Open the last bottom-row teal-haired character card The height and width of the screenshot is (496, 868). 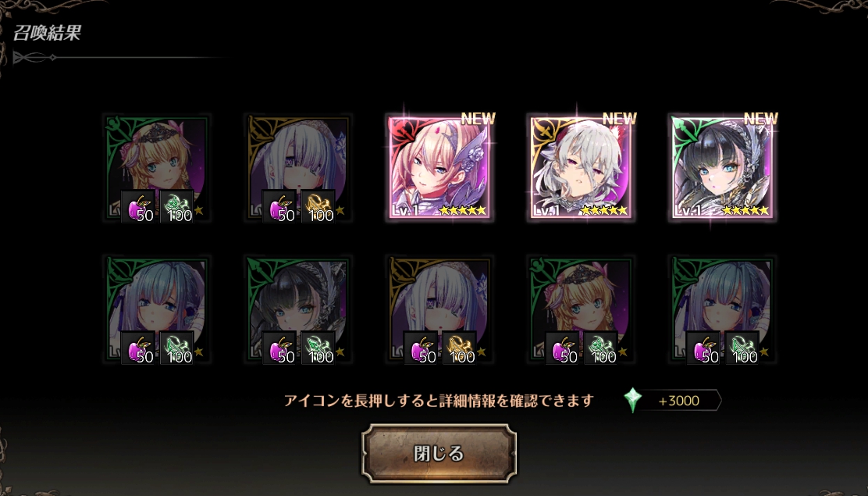pos(722,309)
